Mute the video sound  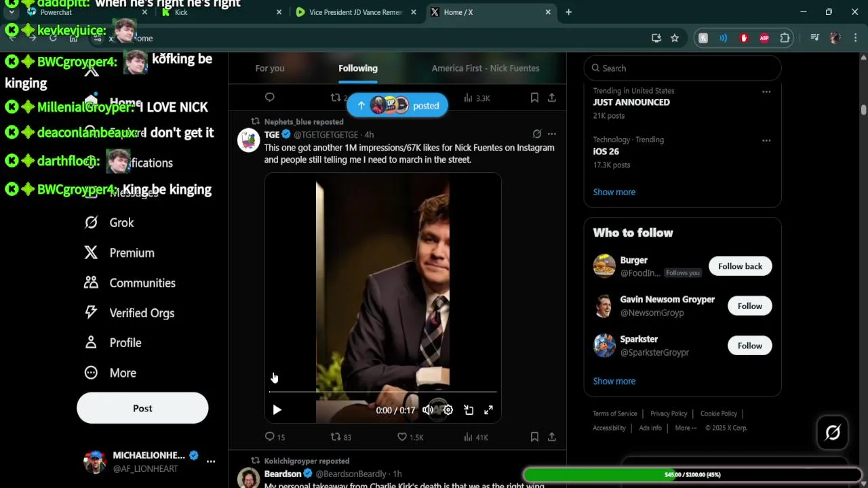[x=428, y=410]
